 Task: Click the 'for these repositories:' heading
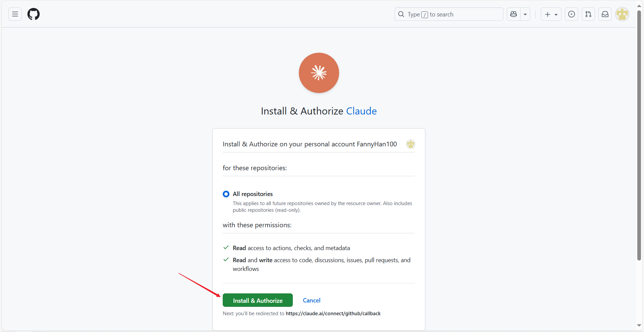pos(255,168)
